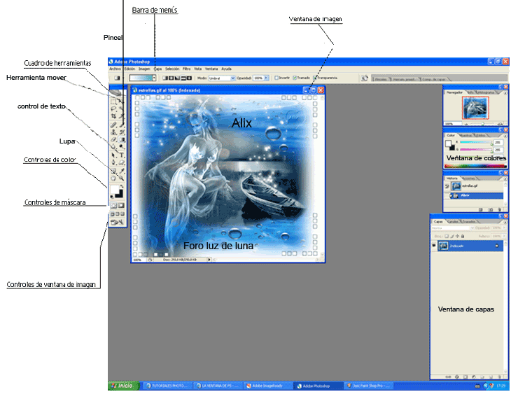Enable the Invertir checkbox

click(276, 78)
